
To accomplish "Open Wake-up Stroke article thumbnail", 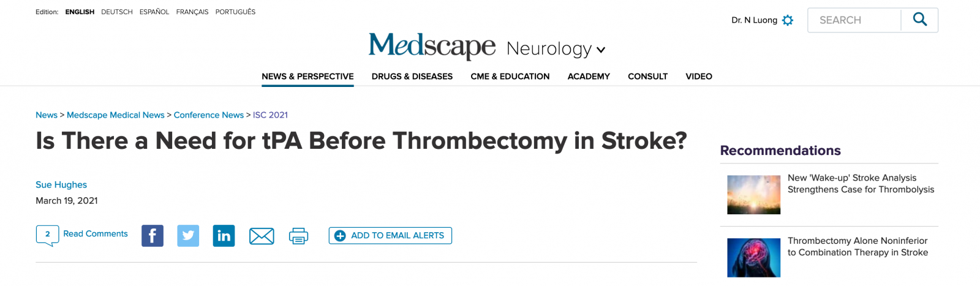I will click(x=753, y=195).
